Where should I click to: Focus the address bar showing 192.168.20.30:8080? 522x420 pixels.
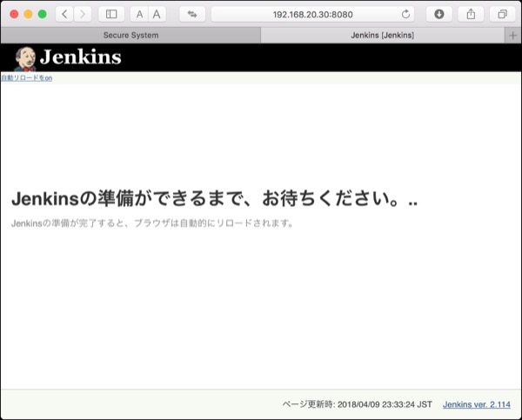pos(312,14)
